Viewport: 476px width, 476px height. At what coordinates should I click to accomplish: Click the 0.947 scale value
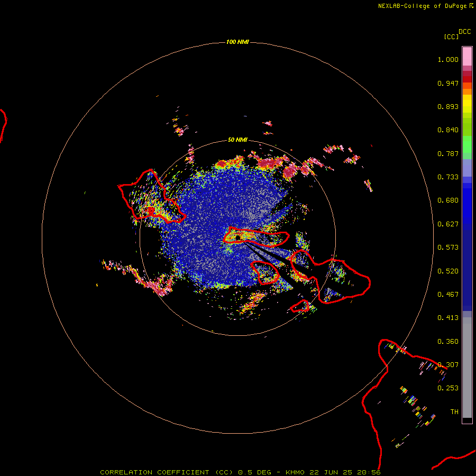(x=448, y=83)
